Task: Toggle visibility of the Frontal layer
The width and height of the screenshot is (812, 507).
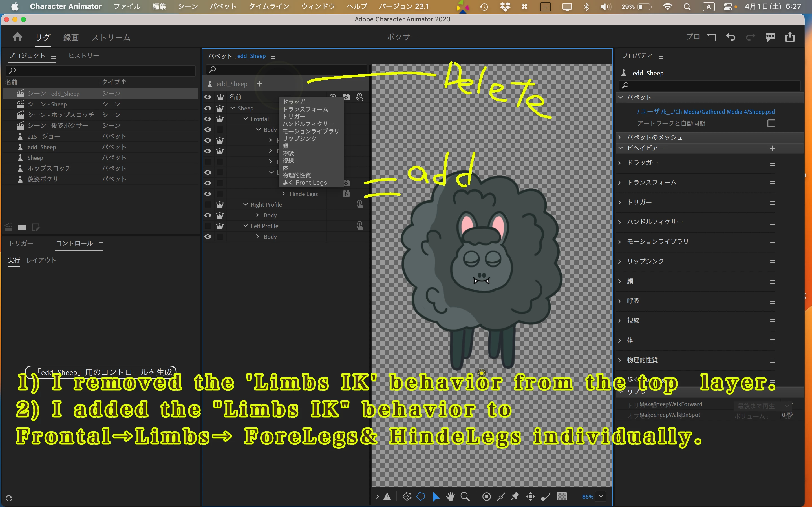Action: click(x=208, y=119)
